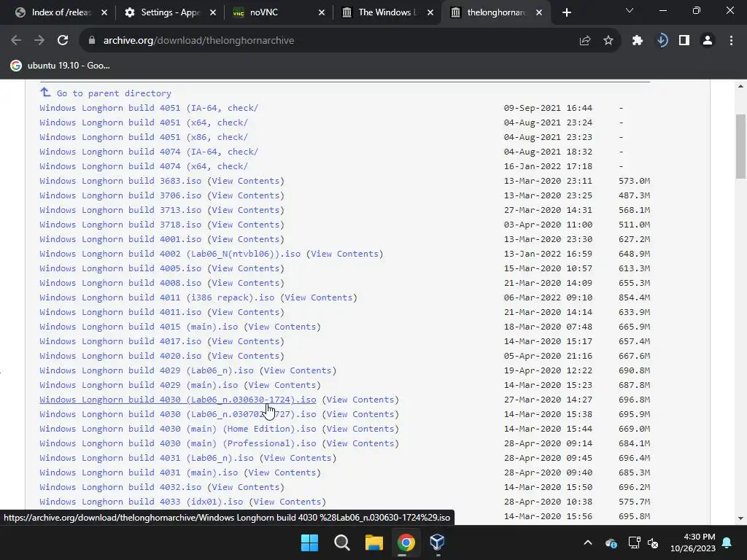Download build 4030 (Lab06_n.030630-1724).iso
Screen dimensions: 747x560
[x=178, y=400]
